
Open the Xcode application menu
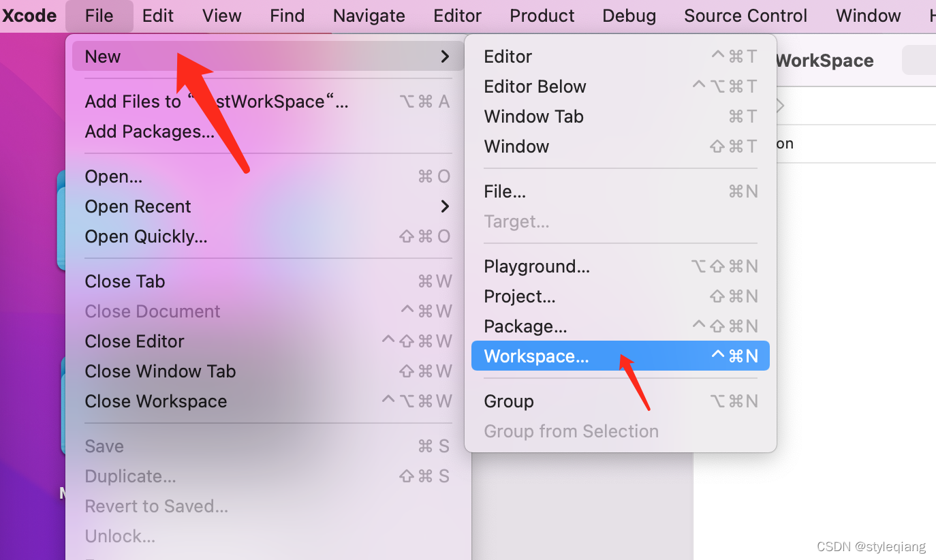[29, 16]
